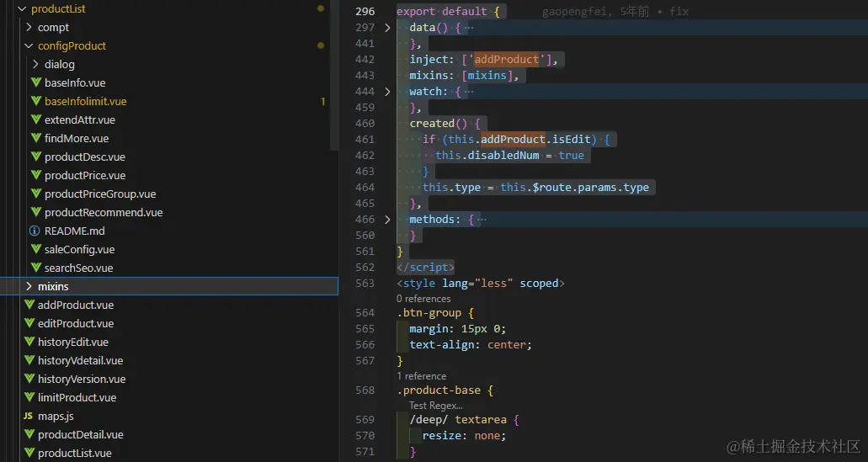Open searchSeo.vue file
868x462 pixels.
[x=78, y=268]
